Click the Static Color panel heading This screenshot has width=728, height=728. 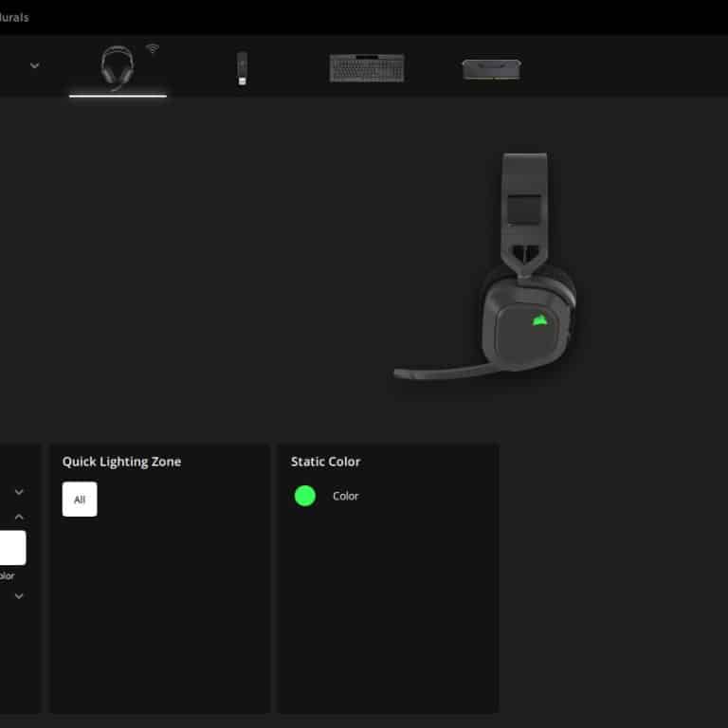point(325,462)
